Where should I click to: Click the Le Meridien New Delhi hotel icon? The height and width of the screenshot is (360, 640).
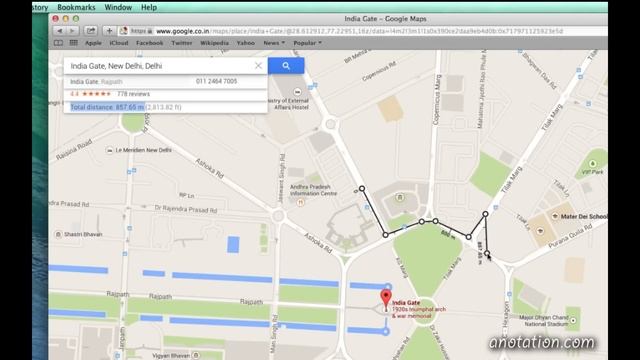pyautogui.click(x=109, y=150)
